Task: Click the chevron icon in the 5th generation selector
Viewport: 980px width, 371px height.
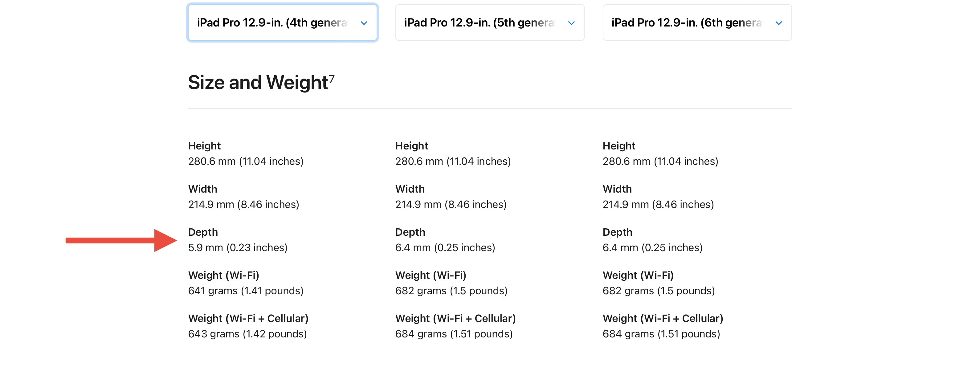Action: [x=571, y=23]
